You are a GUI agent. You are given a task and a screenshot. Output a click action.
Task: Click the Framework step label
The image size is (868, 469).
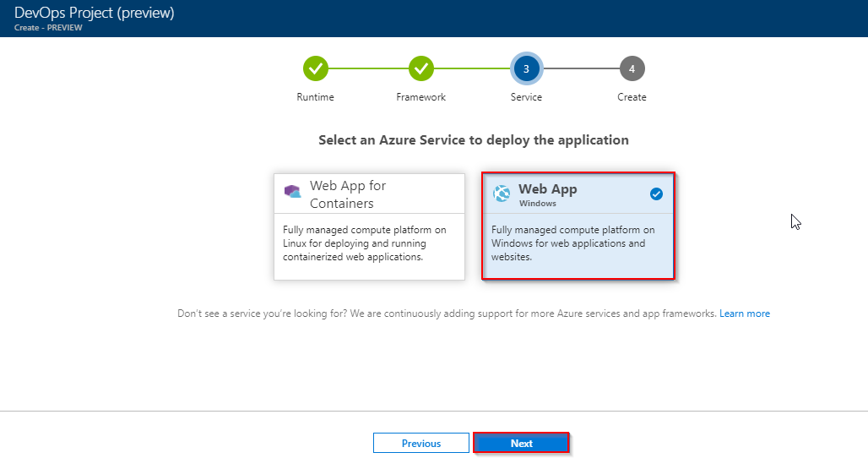(421, 97)
